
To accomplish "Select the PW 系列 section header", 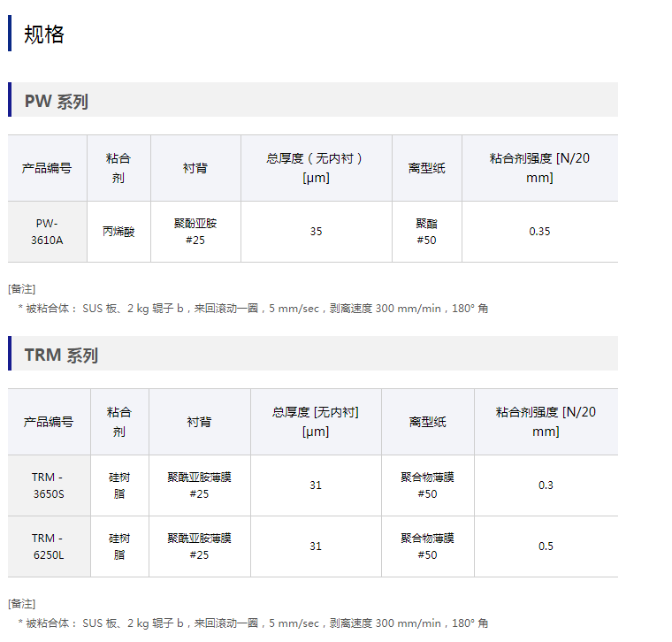I will (x=57, y=102).
